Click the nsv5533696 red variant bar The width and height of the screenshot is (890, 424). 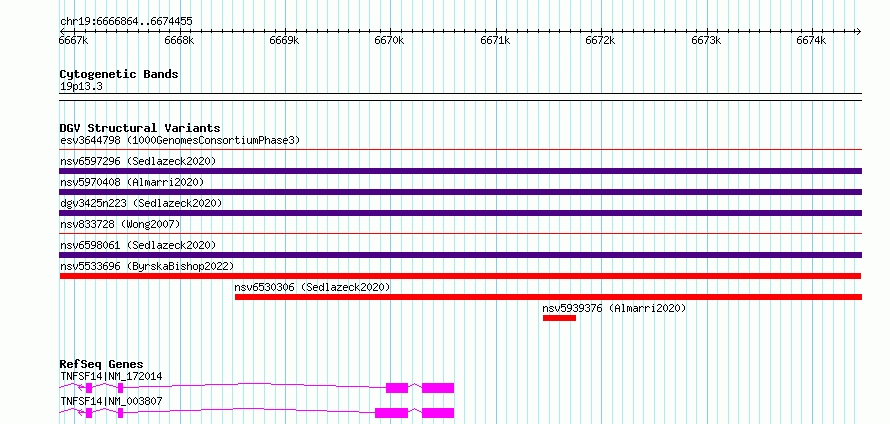point(460,276)
